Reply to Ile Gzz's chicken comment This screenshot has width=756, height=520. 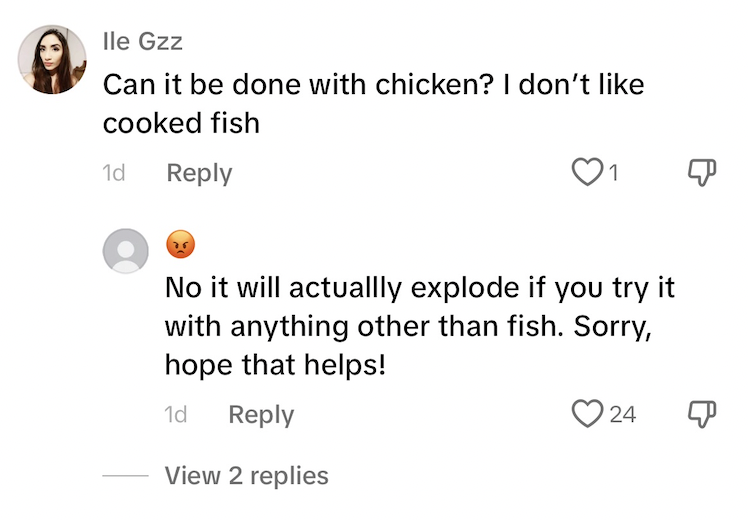coord(199,173)
